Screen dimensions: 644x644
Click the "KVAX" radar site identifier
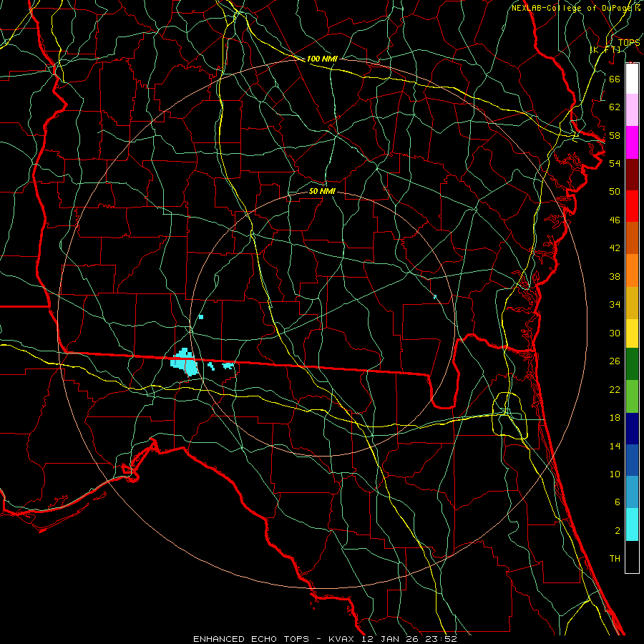[x=343, y=639]
